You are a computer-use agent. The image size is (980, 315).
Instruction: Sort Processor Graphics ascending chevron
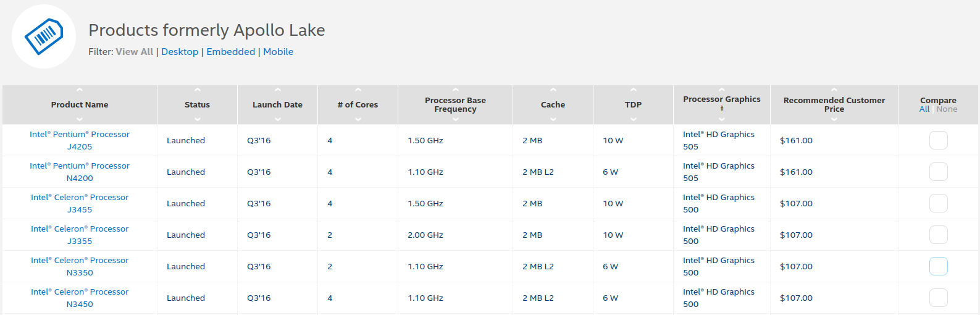722,90
